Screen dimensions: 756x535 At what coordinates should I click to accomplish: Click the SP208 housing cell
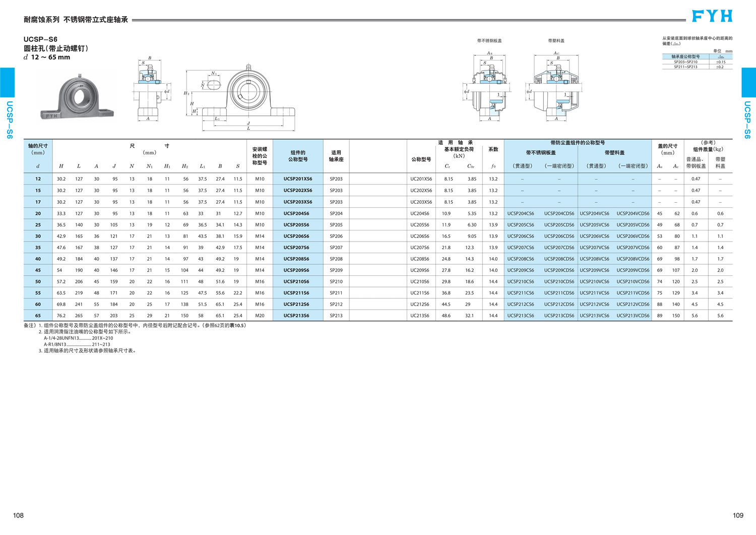coord(336,259)
